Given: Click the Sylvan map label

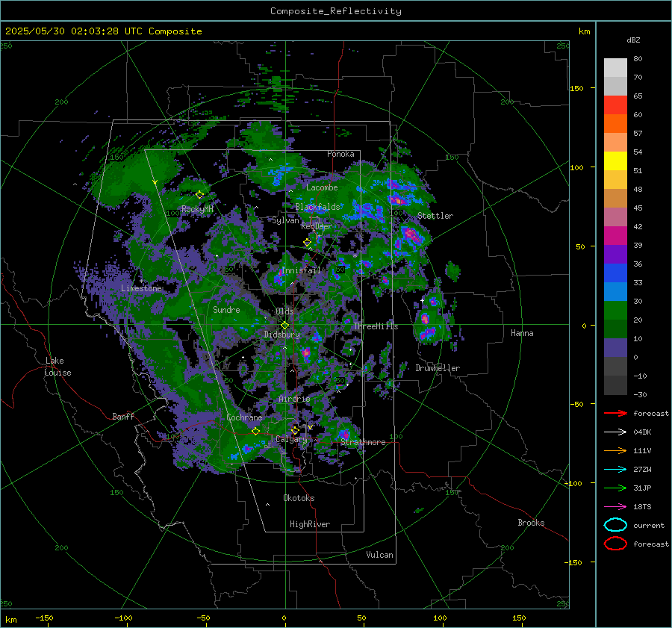Looking at the screenshot, I should pos(285,220).
